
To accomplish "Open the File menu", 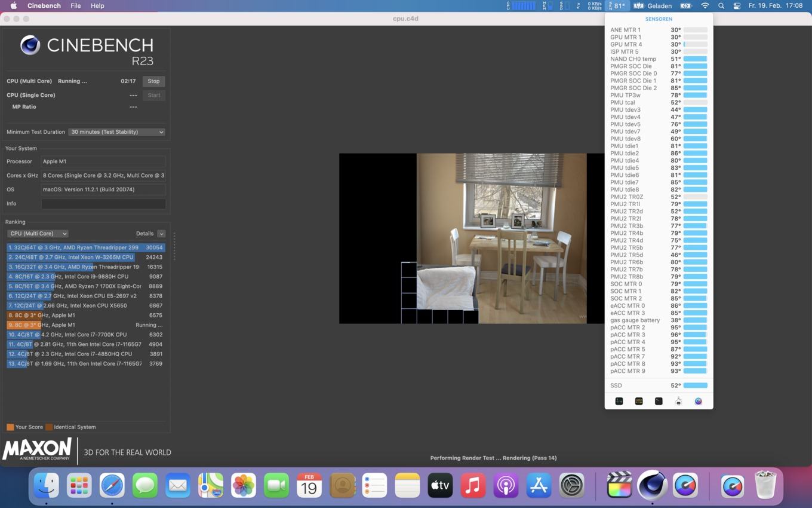I will click(76, 5).
